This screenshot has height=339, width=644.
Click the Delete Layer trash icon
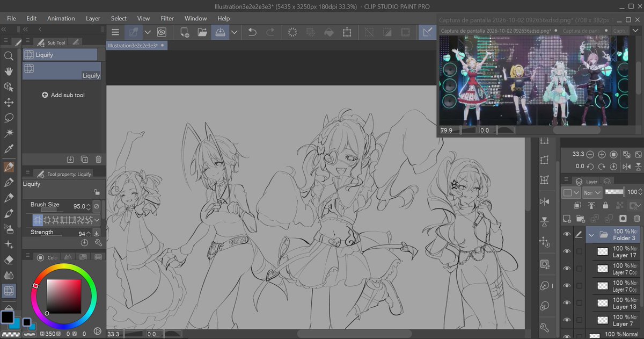636,219
